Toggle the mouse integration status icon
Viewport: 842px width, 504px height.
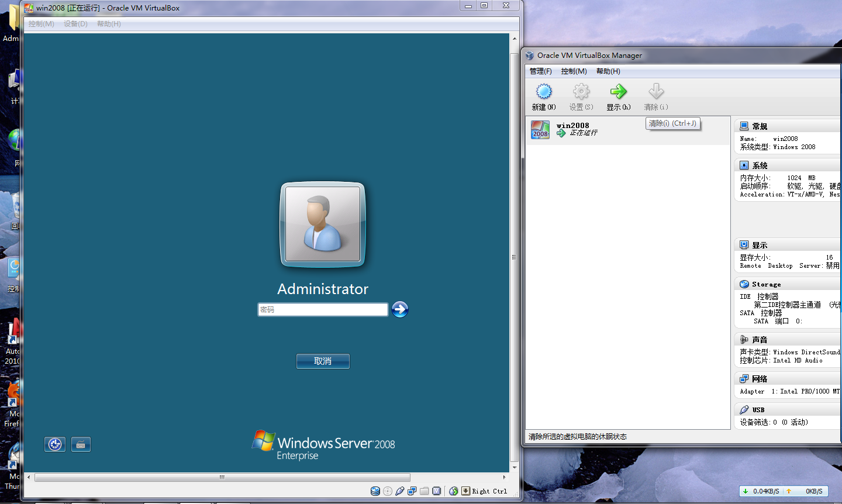[x=454, y=491]
